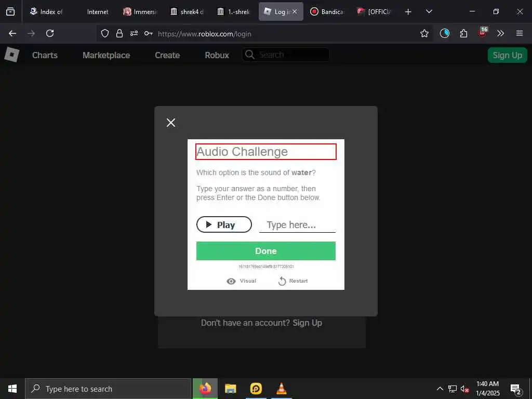The width and height of the screenshot is (532, 399).
Task: Close the Log in tab
Action: click(x=295, y=11)
